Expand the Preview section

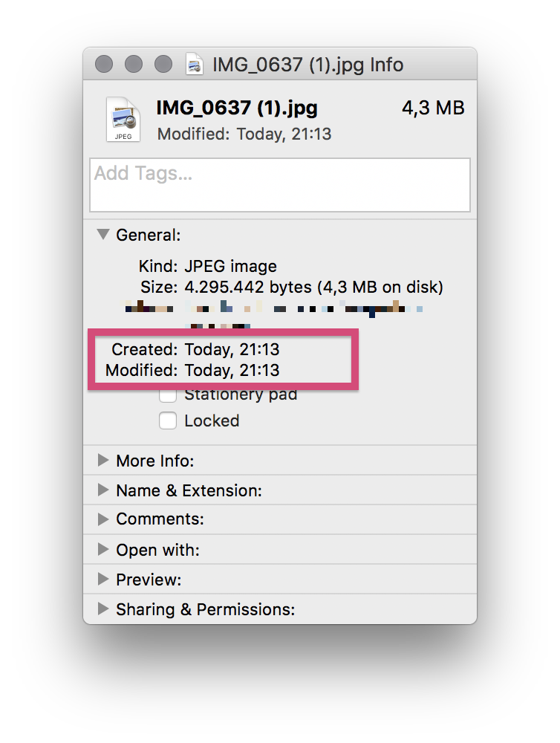coord(103,580)
